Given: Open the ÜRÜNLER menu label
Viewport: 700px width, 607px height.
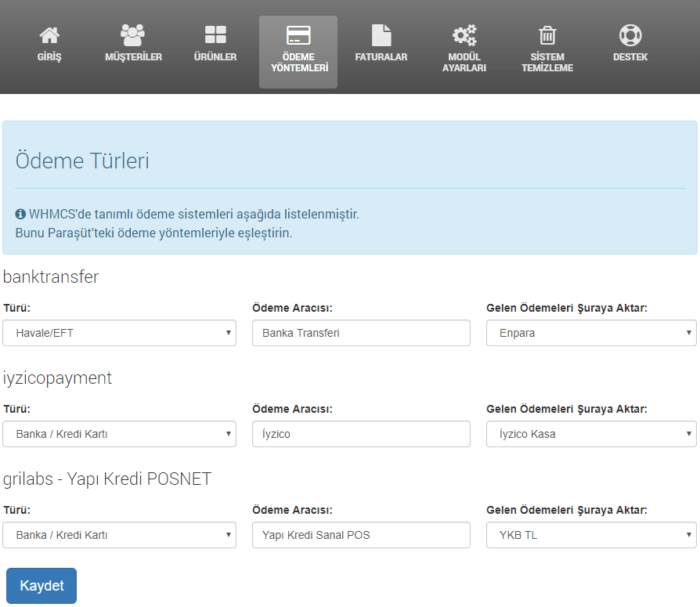Looking at the screenshot, I should [x=215, y=57].
